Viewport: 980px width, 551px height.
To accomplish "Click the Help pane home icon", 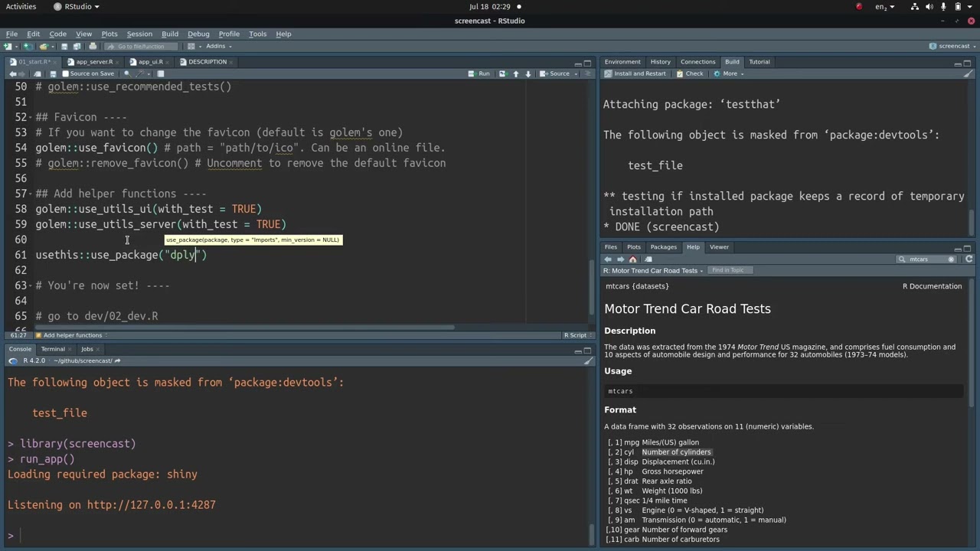I will 632,259.
